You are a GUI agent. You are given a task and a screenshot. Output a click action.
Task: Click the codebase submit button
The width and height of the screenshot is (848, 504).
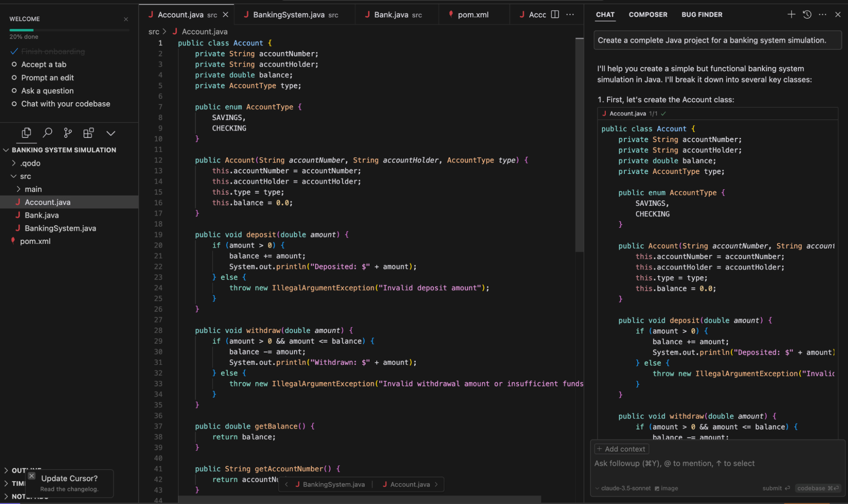pyautogui.click(x=818, y=488)
